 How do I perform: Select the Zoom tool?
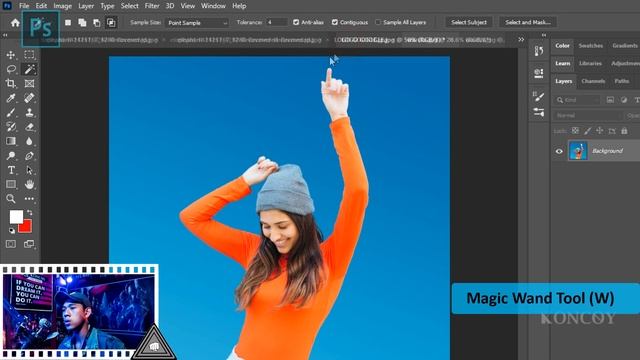click(x=11, y=199)
